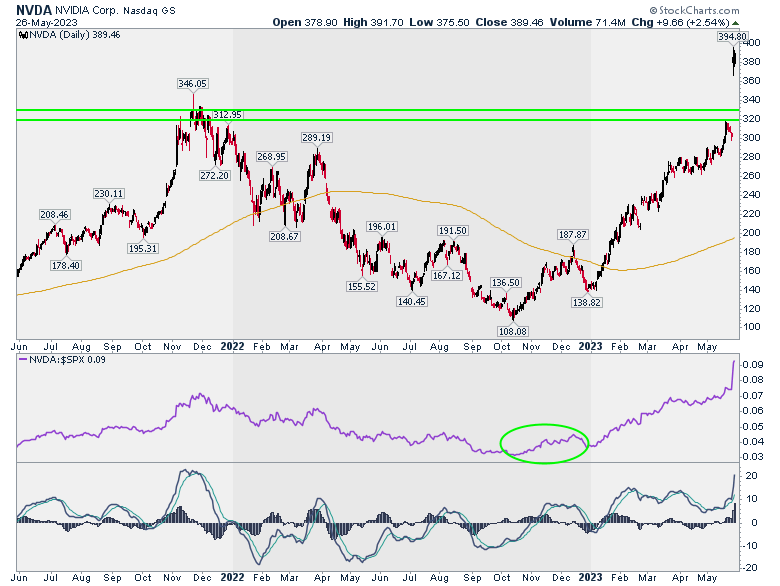The height and width of the screenshot is (586, 780).
Task: Click the 191.50 price label
Action: [452, 230]
